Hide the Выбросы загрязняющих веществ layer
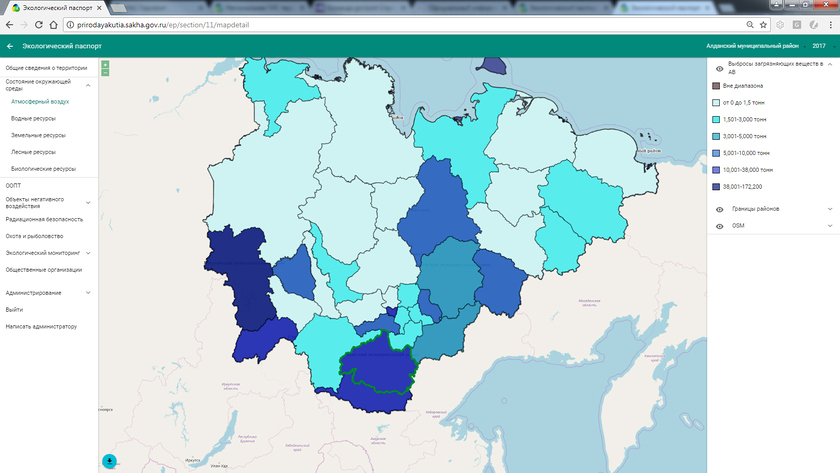This screenshot has width=840, height=473. click(x=719, y=68)
